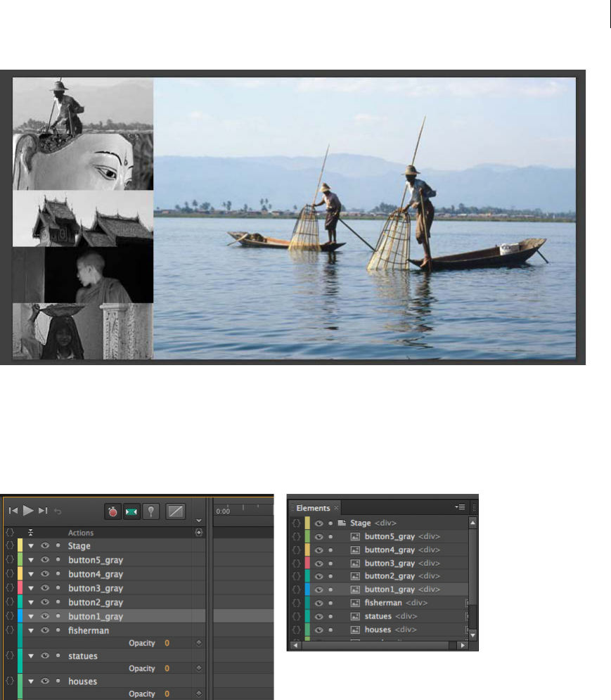
Task: Toggle lock dot for fisherman in Elements panel
Action: coord(330,603)
